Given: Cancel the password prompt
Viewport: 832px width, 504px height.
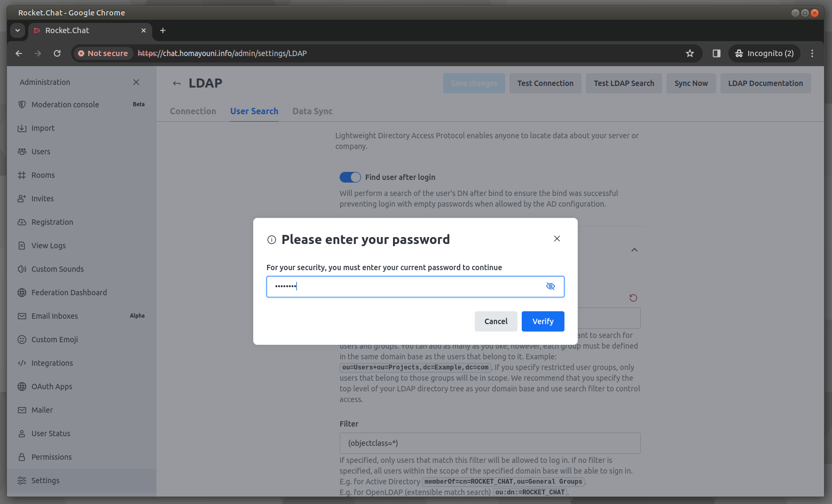Looking at the screenshot, I should coord(496,321).
